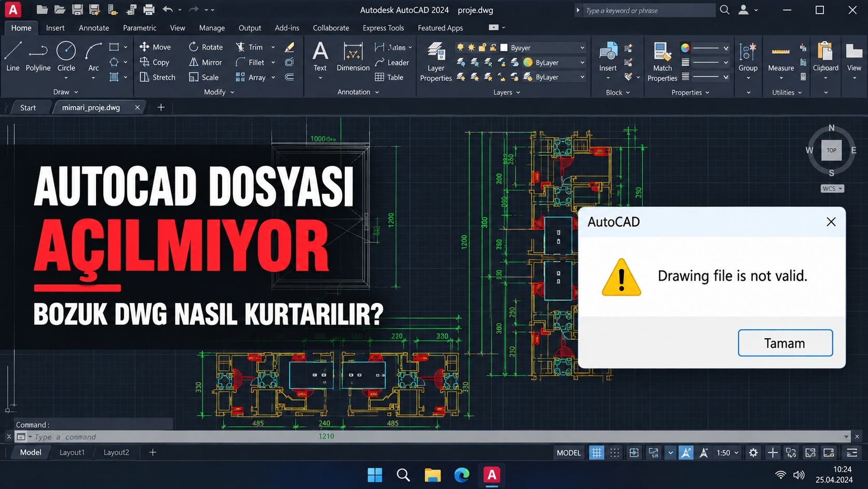868x489 pixels.
Task: Click the Array tool
Action: click(x=251, y=77)
